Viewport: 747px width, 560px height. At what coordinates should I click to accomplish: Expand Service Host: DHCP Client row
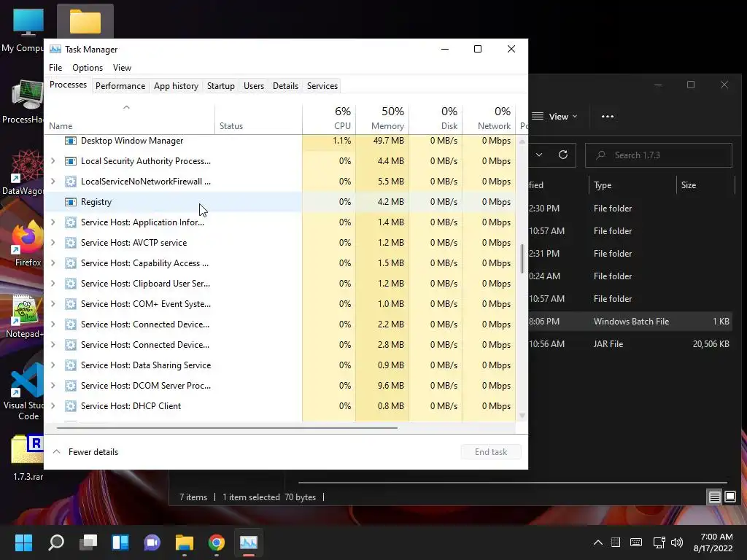coord(53,406)
